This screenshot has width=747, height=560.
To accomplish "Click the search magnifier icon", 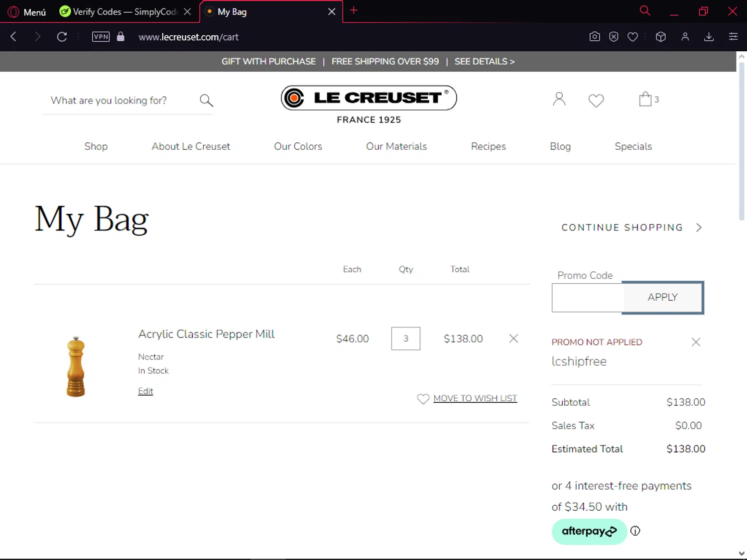I will 206,101.
